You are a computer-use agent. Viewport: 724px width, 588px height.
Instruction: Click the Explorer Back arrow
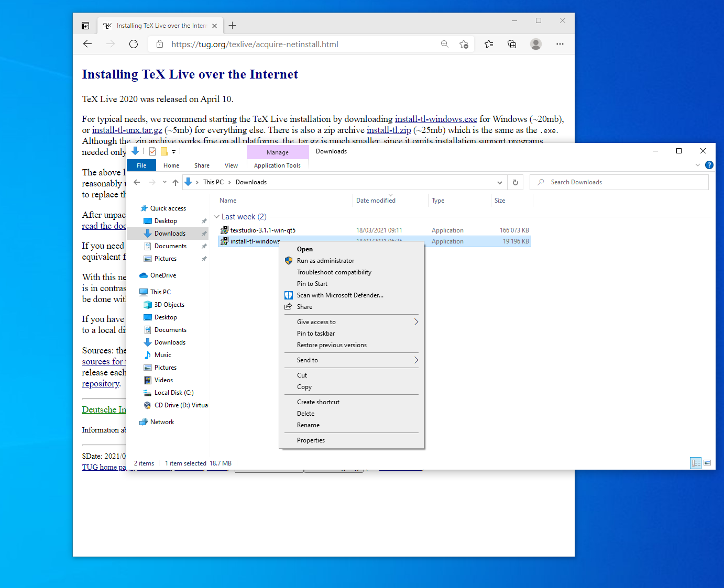[137, 182]
